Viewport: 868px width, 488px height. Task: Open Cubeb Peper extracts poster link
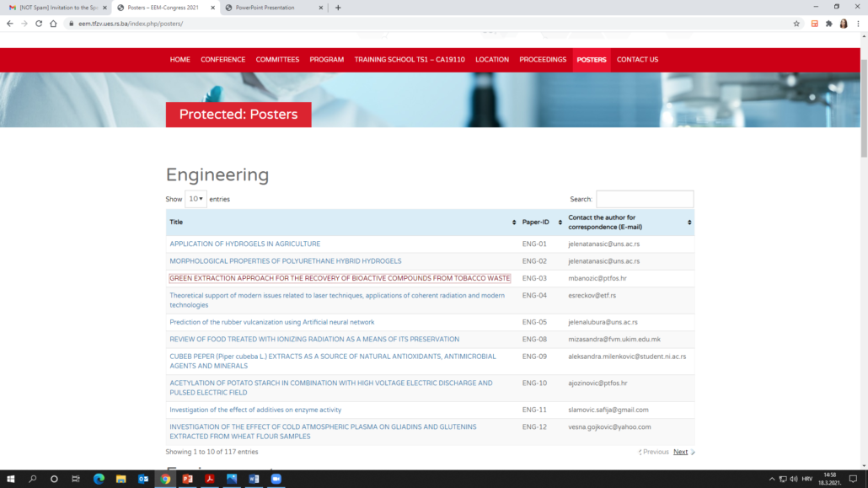point(333,361)
